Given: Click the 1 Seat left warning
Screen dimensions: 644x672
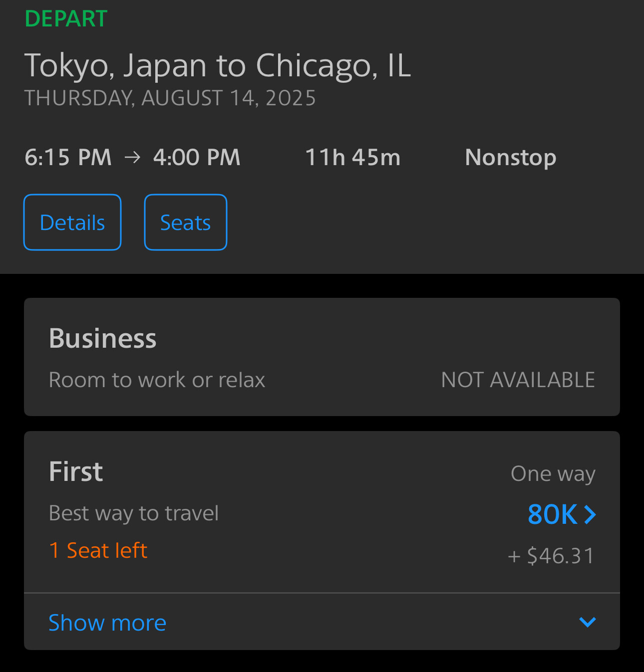Looking at the screenshot, I should click(x=98, y=551).
